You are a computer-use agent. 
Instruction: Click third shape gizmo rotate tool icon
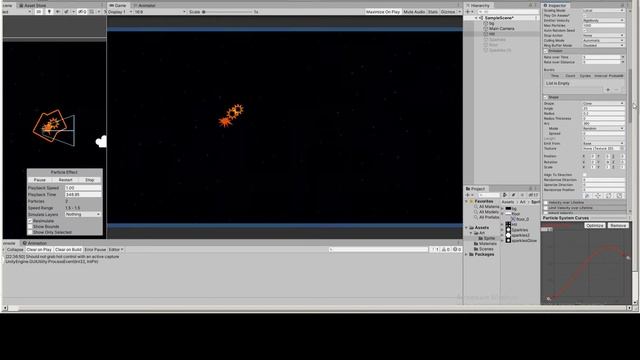point(609,196)
